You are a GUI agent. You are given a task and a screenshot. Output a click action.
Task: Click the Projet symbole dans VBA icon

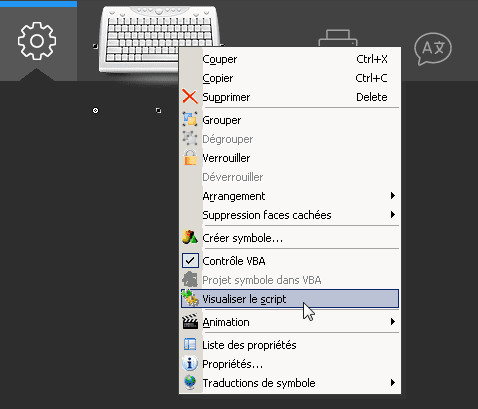(190, 280)
